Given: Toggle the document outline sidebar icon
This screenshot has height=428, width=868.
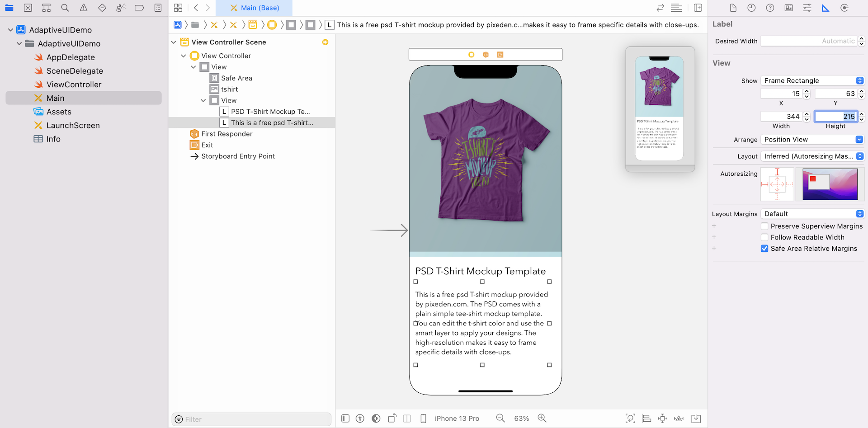Looking at the screenshot, I should pos(345,419).
